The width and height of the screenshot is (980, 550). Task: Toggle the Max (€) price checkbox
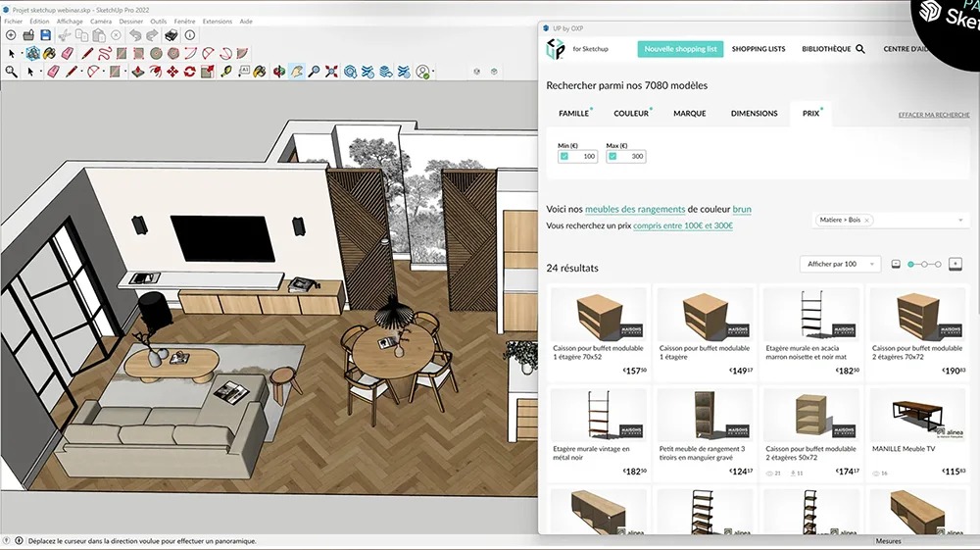tap(612, 156)
